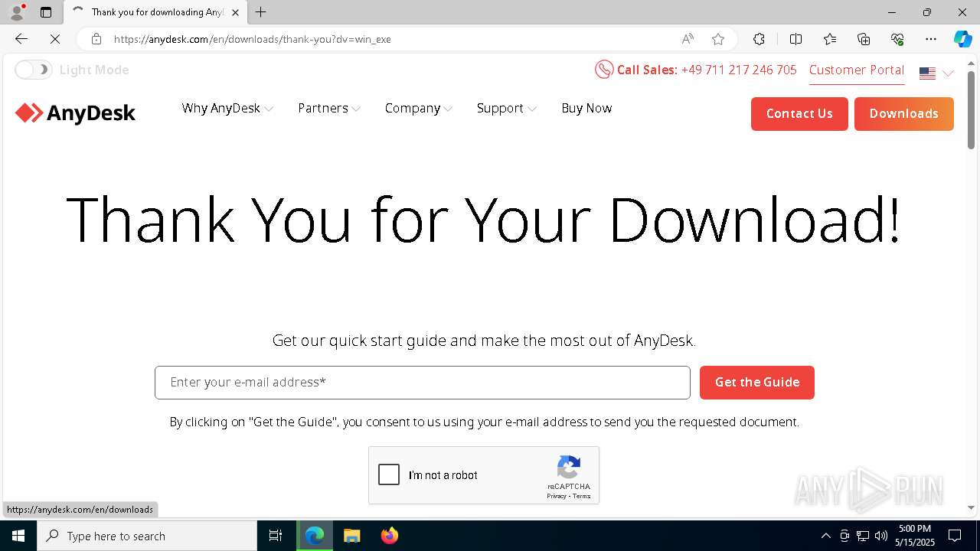980x551 pixels.
Task: Open a new browser tab
Action: coord(260,12)
